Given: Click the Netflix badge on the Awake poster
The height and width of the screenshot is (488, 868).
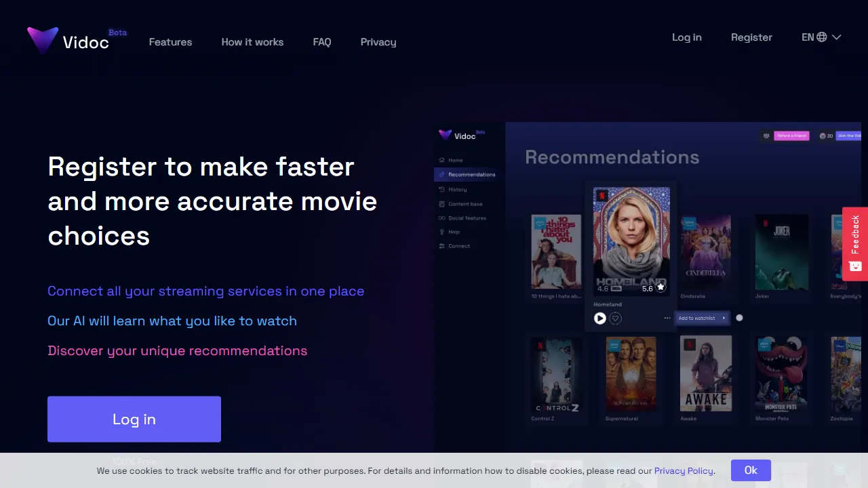Looking at the screenshot, I should 689,344.
